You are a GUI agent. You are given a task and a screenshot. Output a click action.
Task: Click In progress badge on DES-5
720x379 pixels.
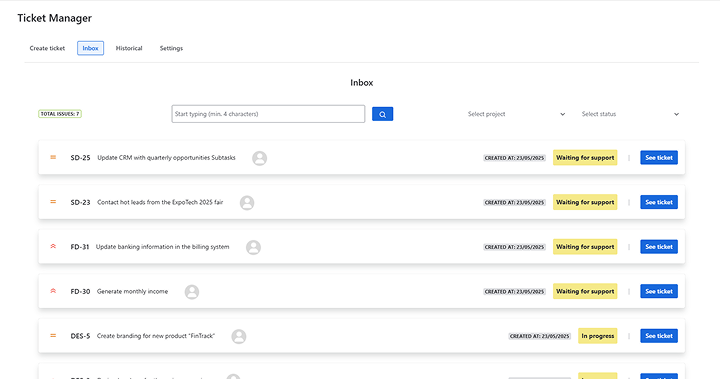coord(597,336)
